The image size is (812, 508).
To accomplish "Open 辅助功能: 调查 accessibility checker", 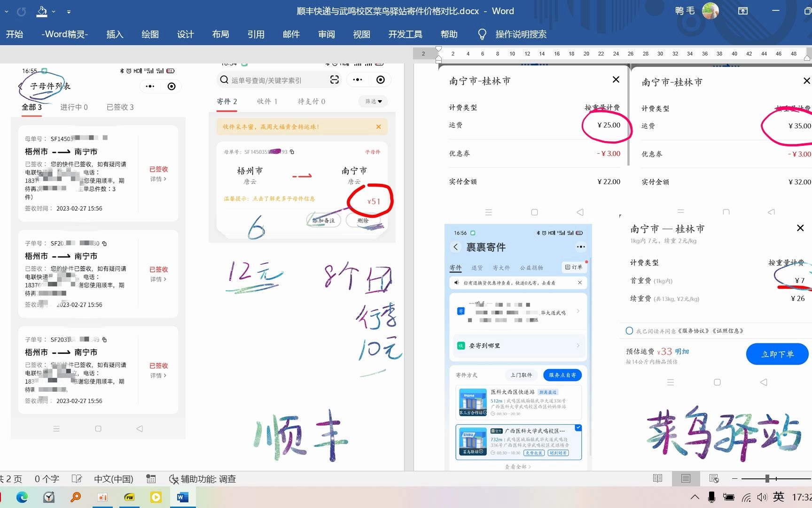I will [203, 479].
